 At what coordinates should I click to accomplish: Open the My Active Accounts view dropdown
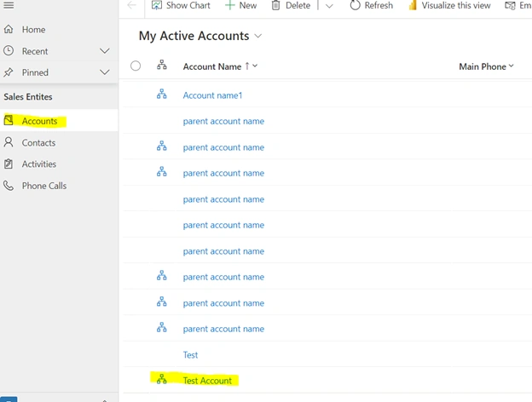point(258,36)
